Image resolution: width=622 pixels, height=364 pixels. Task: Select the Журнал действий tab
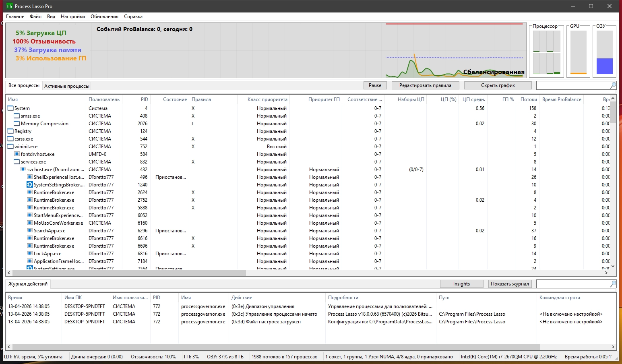[x=28, y=284]
